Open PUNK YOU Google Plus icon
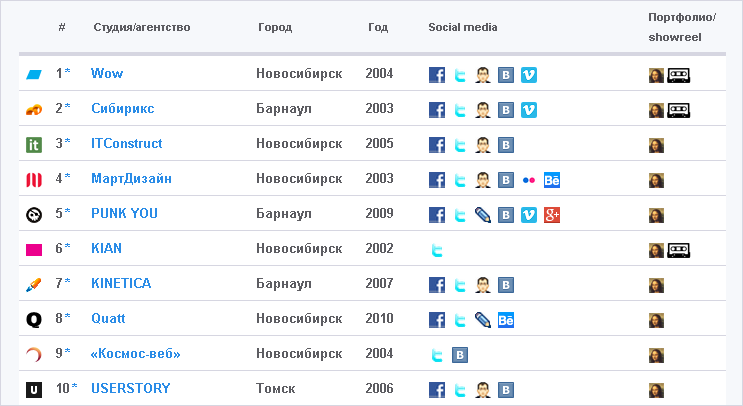743x406 pixels. click(552, 215)
